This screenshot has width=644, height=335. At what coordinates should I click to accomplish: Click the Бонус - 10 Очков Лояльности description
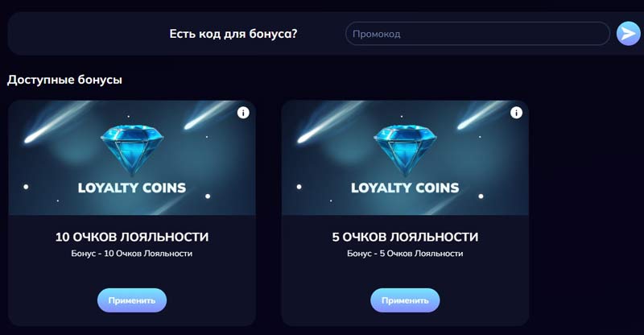click(132, 254)
